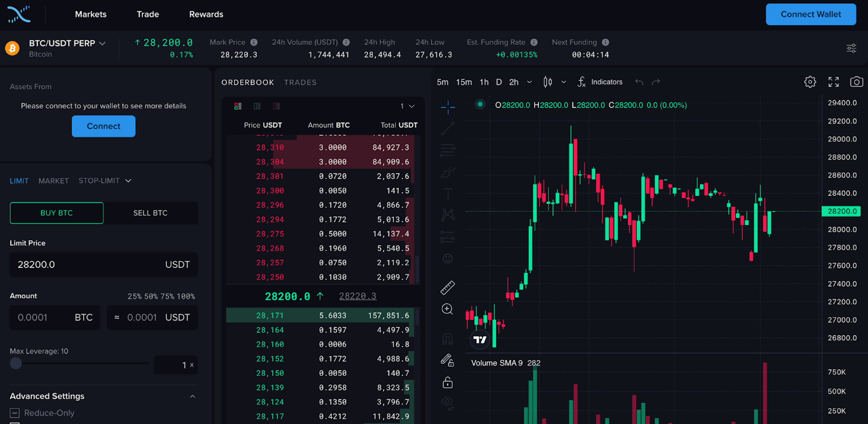868x424 pixels.
Task: Enter fullscreen chart mode
Action: (833, 82)
